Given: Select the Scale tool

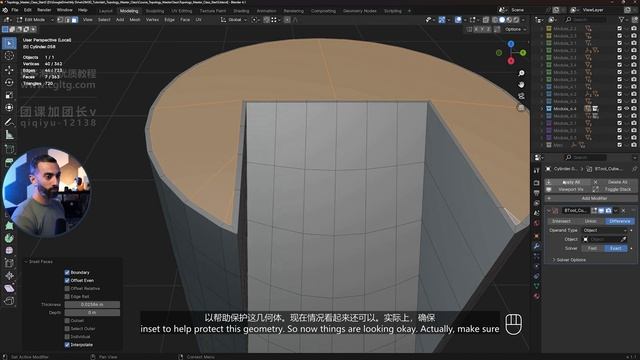Looking at the screenshot, I should [x=9, y=95].
